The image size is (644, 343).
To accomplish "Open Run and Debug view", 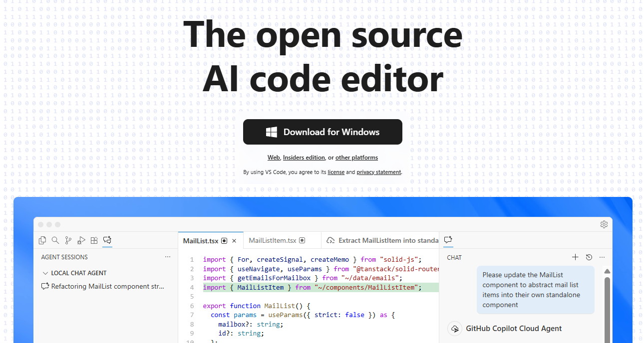I will 81,240.
